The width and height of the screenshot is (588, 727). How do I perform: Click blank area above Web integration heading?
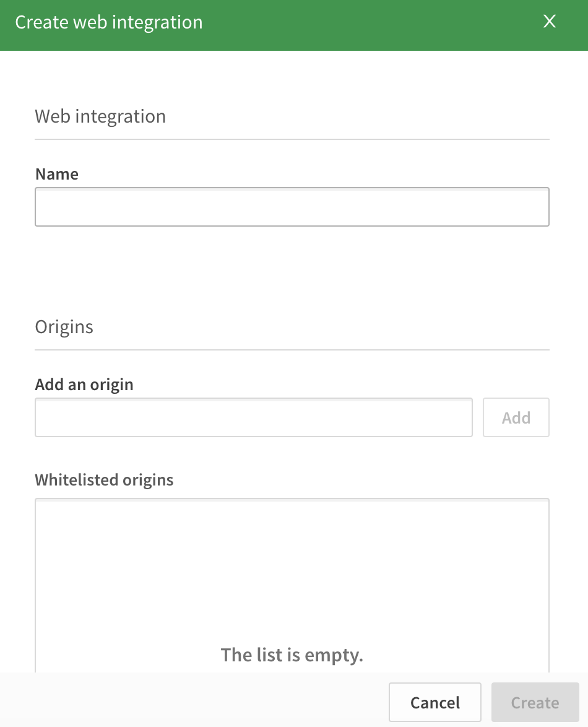click(292, 77)
